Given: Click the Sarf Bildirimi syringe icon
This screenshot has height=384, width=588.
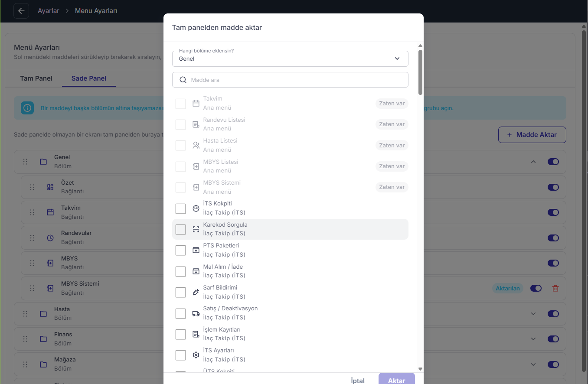Looking at the screenshot, I should [196, 293].
